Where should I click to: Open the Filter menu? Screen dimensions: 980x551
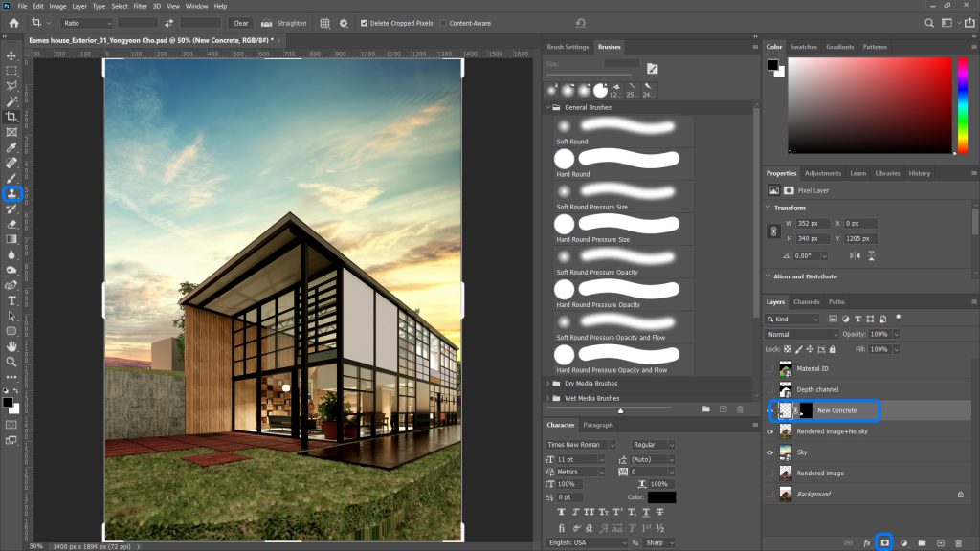click(x=141, y=5)
